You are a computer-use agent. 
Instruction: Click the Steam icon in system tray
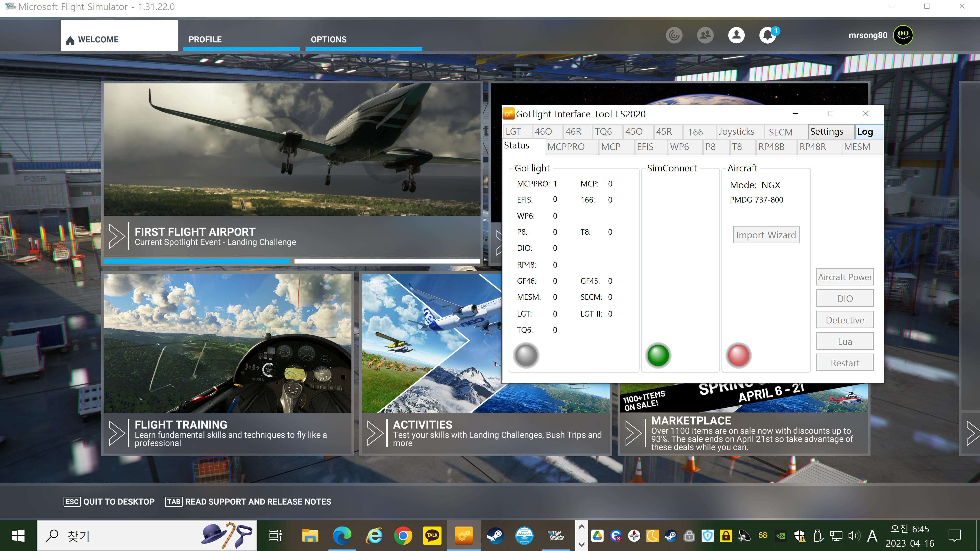pyautogui.click(x=671, y=536)
